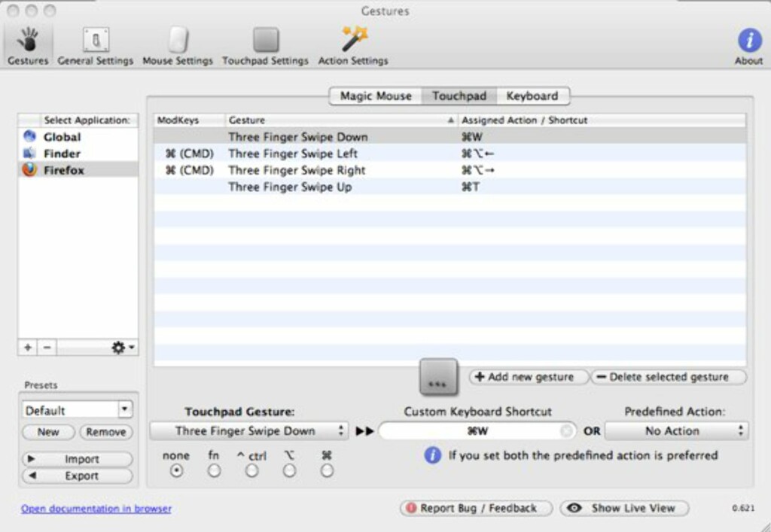771x532 pixels.
Task: Open the Gestures toolbar pane
Action: coord(28,46)
